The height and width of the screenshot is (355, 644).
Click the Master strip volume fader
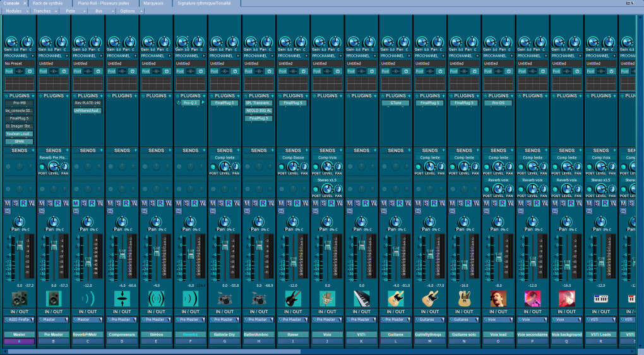20,246
